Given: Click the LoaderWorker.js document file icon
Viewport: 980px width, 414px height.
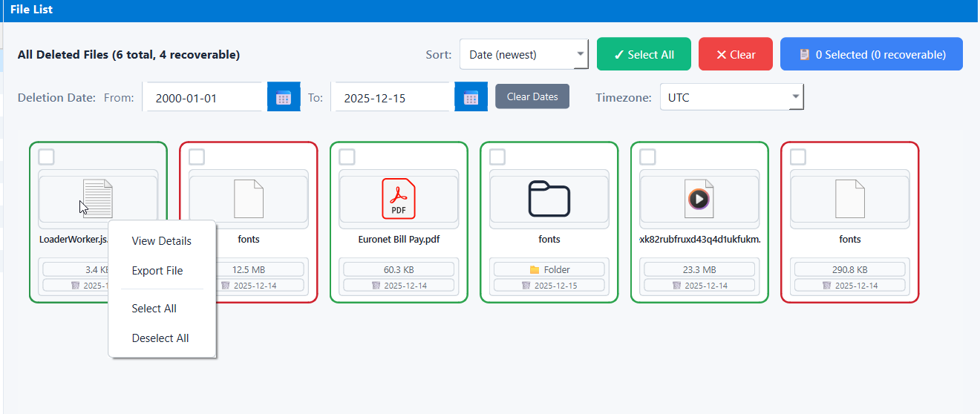Looking at the screenshot, I should pyautogui.click(x=98, y=199).
